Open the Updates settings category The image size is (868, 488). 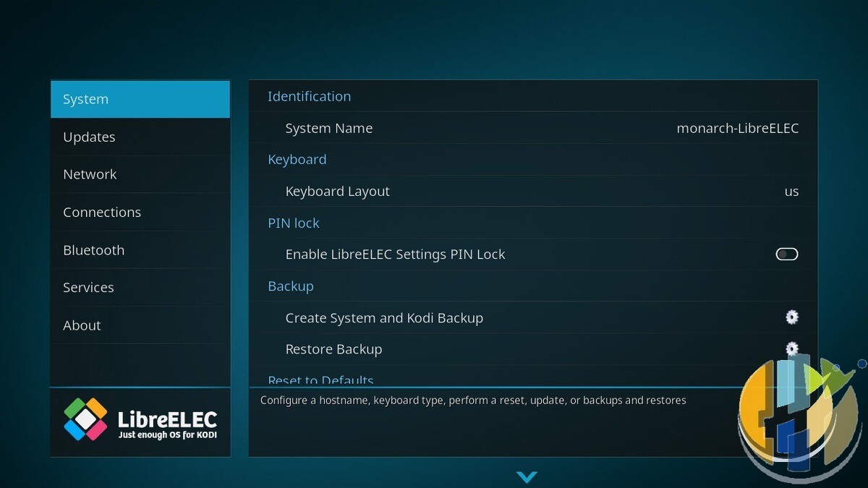[x=140, y=137]
